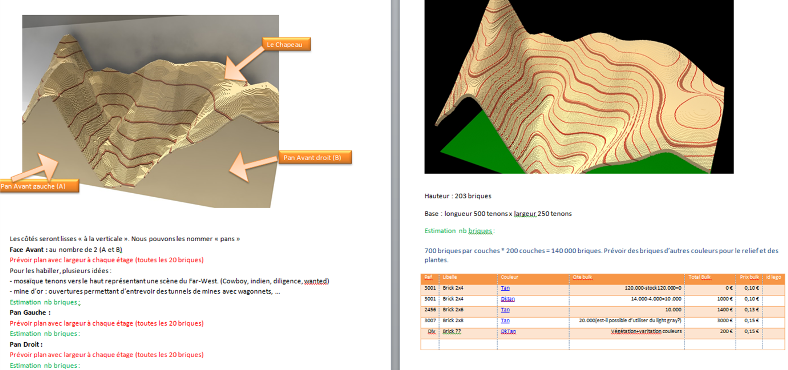Viewport: 788px width, 370px height.
Task: Click the 'Prix bulk' table header cell
Action: [x=749, y=278]
